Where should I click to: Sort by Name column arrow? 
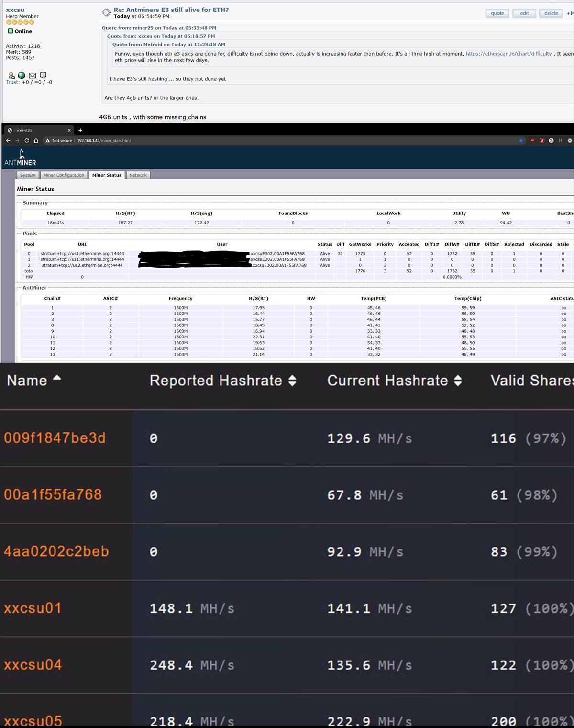(x=57, y=378)
